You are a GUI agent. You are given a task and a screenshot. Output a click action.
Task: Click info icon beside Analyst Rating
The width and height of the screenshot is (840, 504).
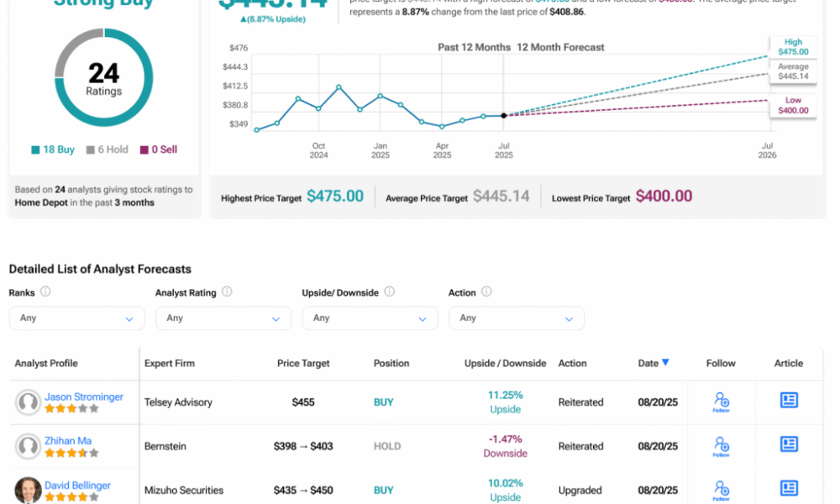[x=227, y=292]
